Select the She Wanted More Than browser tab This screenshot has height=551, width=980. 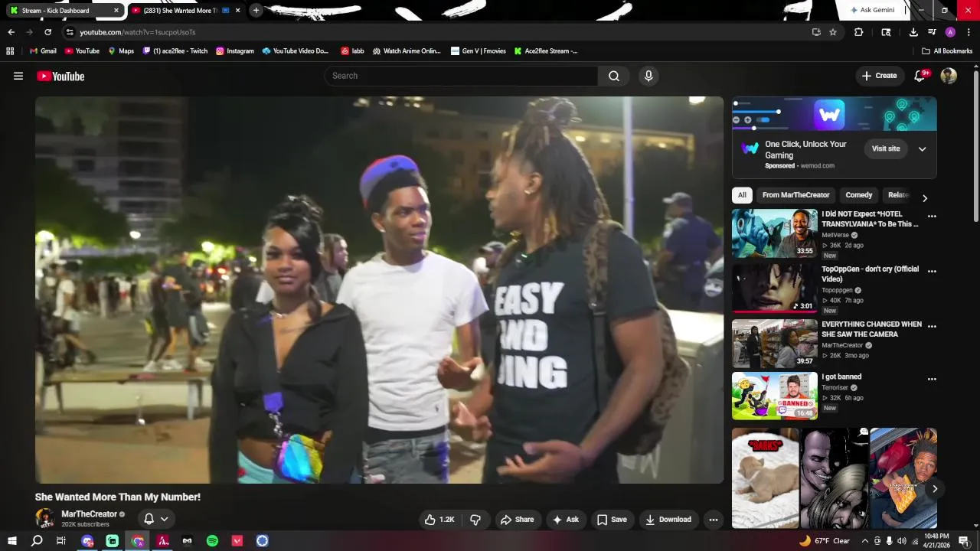tap(184, 11)
